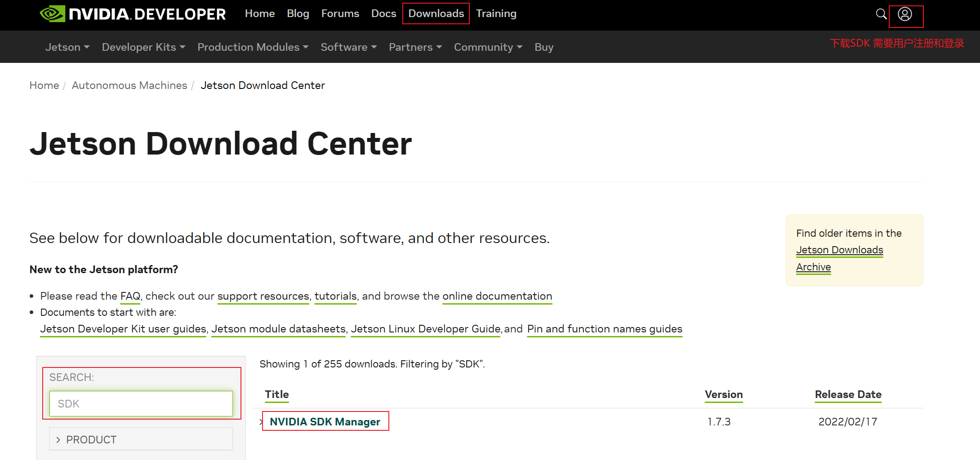Click version 1.7.3 cell

(x=719, y=422)
